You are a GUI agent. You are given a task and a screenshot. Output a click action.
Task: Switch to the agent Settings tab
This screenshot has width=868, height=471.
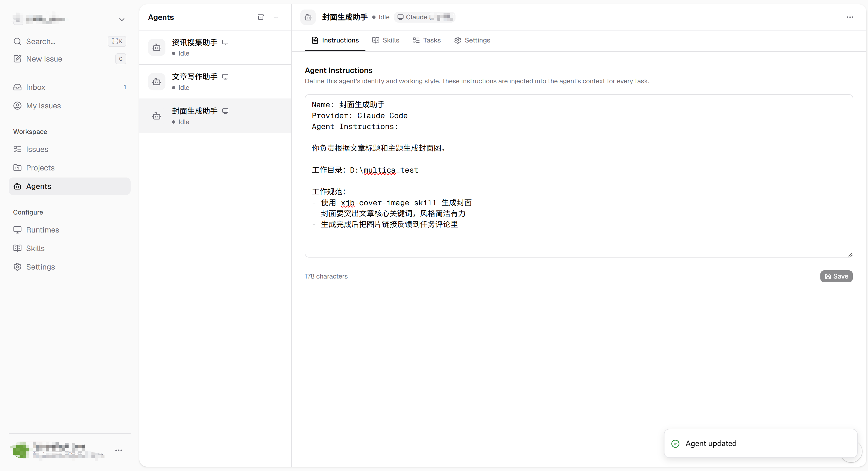tap(472, 41)
